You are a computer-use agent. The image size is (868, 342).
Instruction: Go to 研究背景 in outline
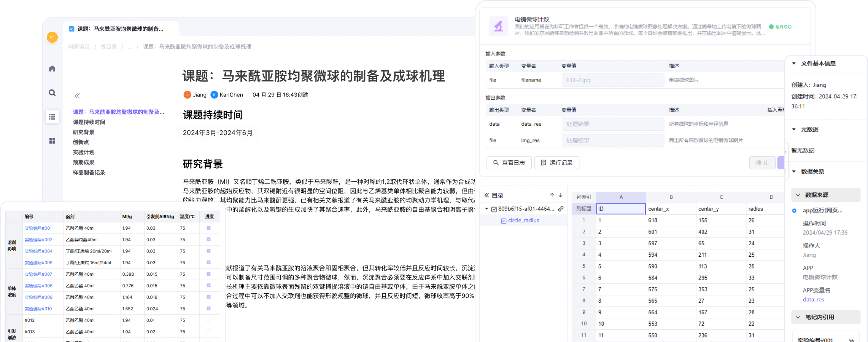click(84, 132)
